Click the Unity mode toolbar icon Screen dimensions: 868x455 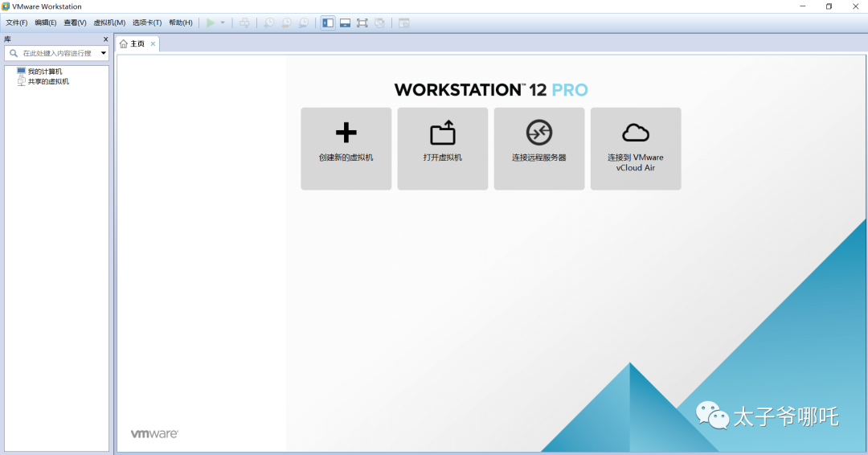pos(379,23)
